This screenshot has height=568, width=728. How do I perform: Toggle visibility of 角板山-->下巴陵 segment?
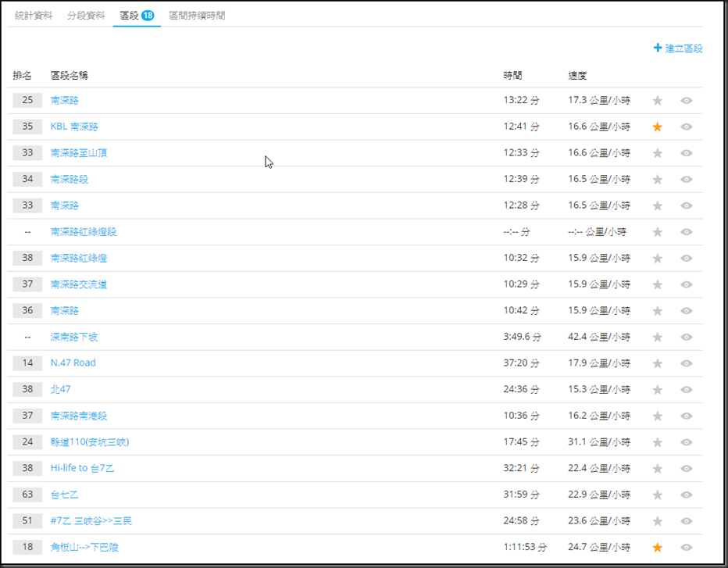687,547
